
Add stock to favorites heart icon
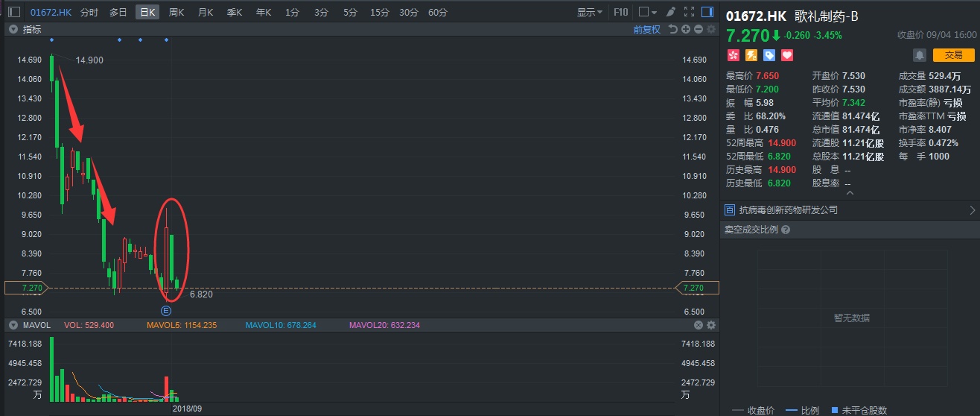(786, 55)
